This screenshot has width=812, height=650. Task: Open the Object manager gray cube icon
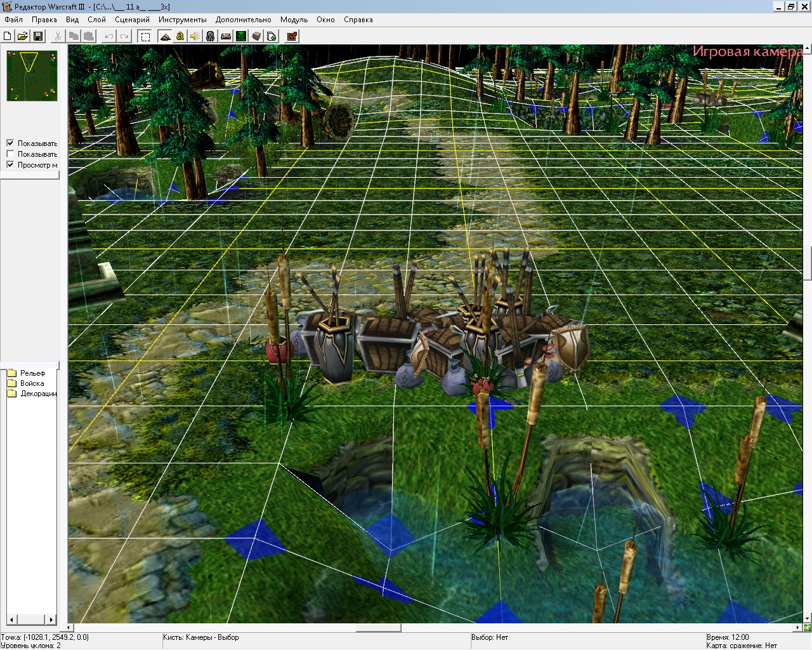[x=256, y=36]
